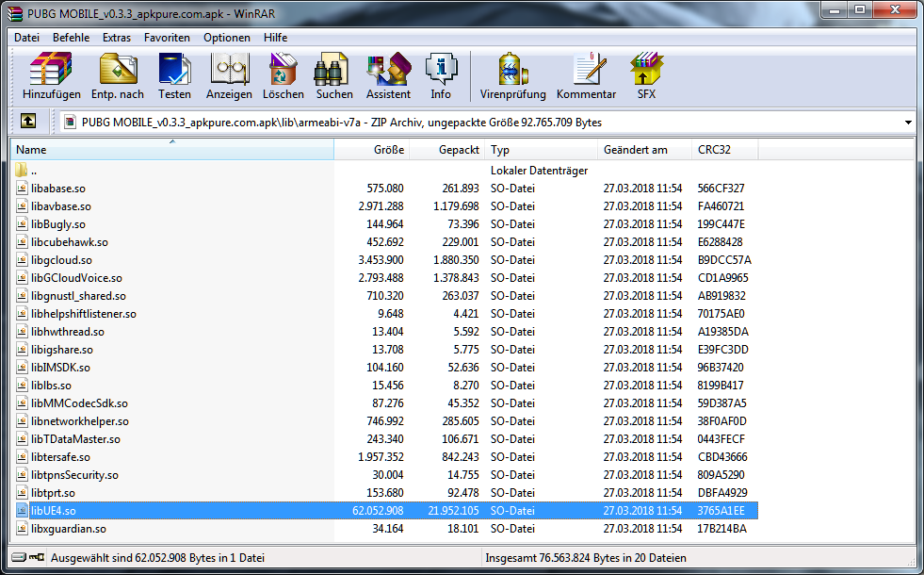The image size is (924, 575).
Task: Open the Extras menu
Action: pos(117,37)
